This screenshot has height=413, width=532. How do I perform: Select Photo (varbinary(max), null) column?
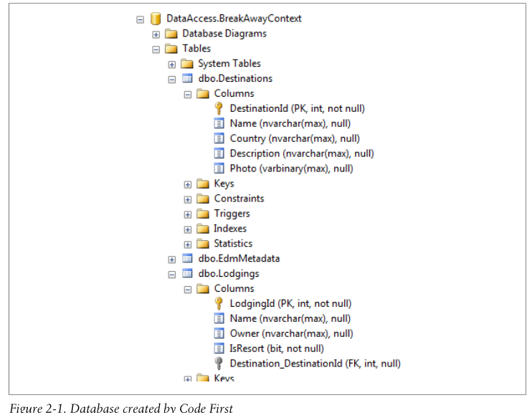(x=291, y=168)
